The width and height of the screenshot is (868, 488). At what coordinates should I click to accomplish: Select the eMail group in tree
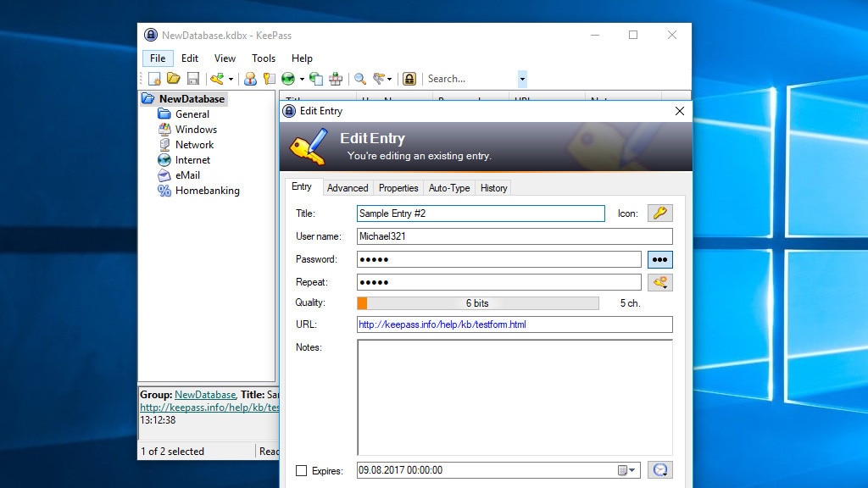click(x=187, y=175)
